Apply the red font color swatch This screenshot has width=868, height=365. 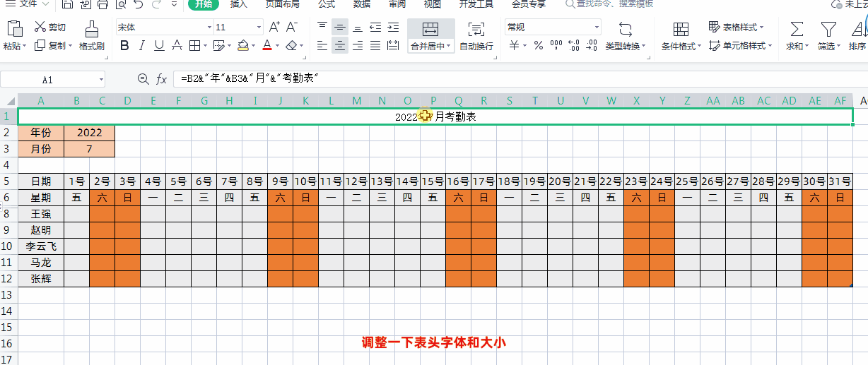coord(266,46)
